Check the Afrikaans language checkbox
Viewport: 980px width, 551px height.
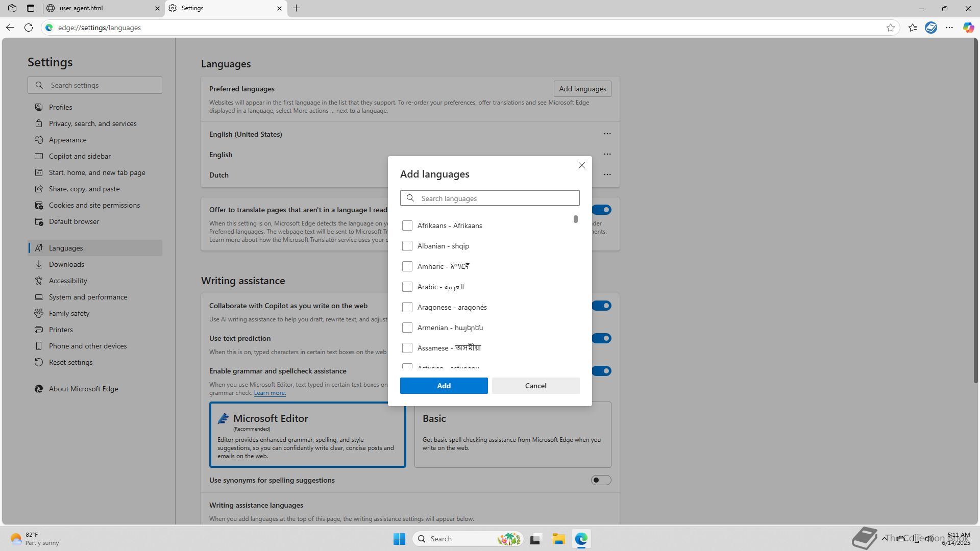click(x=407, y=226)
